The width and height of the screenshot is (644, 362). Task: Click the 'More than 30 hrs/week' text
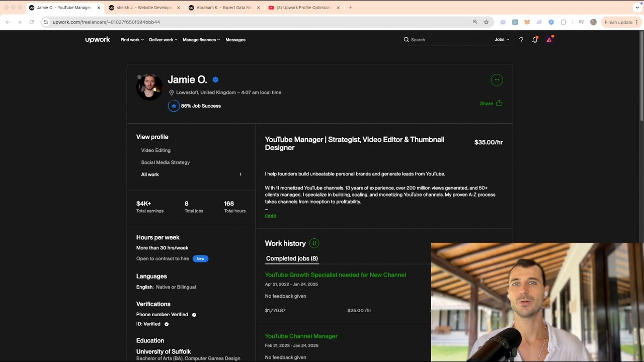click(162, 248)
